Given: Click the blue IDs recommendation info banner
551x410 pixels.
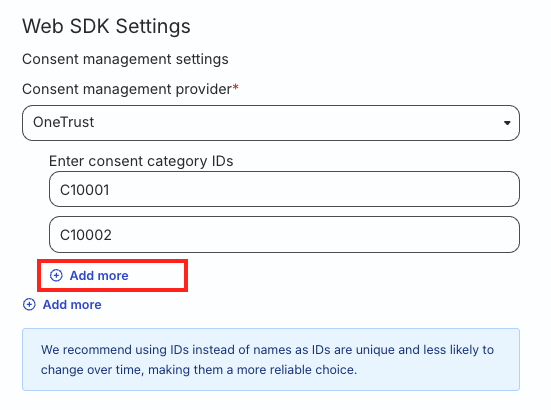Looking at the screenshot, I should (271, 359).
